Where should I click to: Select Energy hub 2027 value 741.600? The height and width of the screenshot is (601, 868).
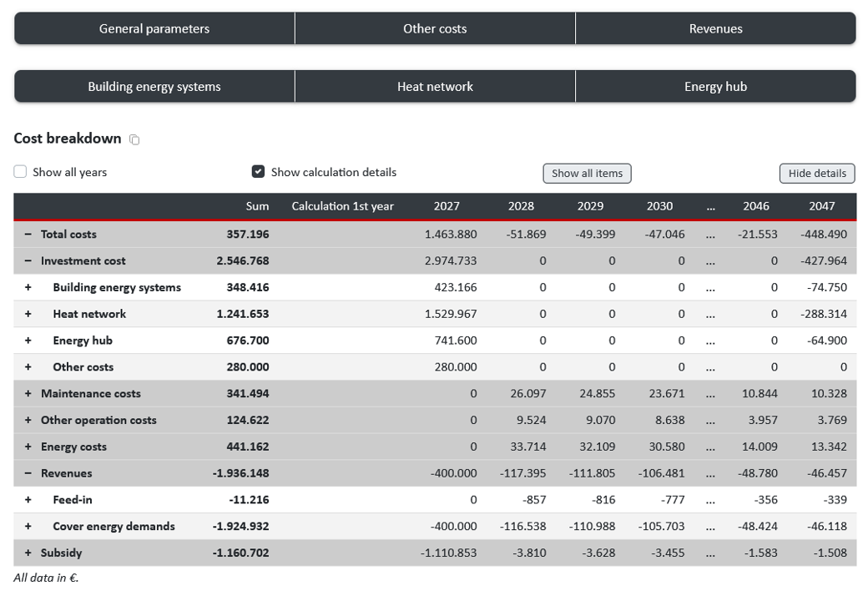[456, 341]
